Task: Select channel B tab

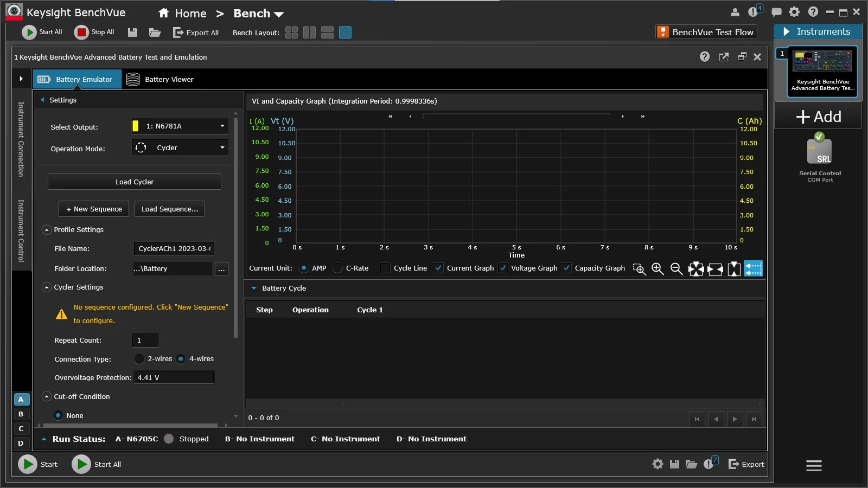Action: point(21,414)
